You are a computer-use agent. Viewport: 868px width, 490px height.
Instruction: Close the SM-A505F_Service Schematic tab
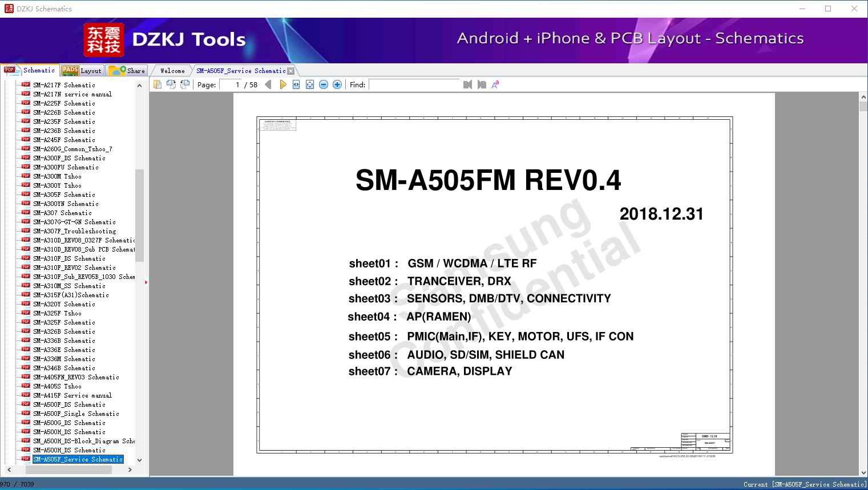[291, 71]
